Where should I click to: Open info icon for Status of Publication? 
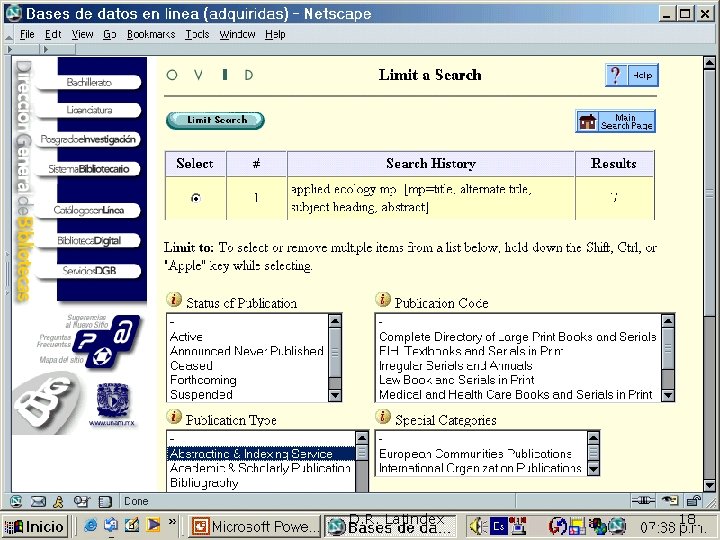174,300
